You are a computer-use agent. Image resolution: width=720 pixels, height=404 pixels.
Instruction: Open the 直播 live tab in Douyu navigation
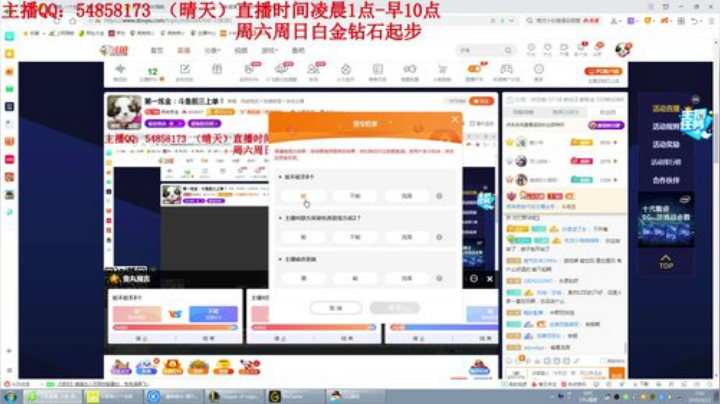click(x=184, y=50)
